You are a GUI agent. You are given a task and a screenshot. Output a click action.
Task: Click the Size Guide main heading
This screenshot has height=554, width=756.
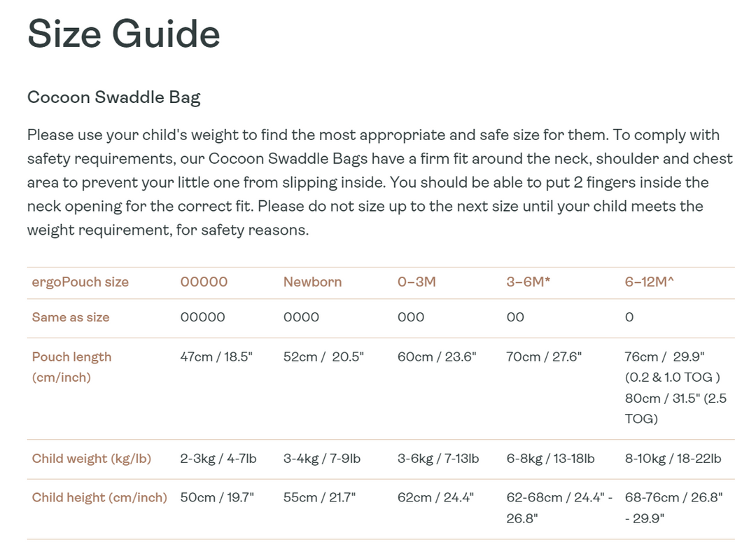(124, 33)
